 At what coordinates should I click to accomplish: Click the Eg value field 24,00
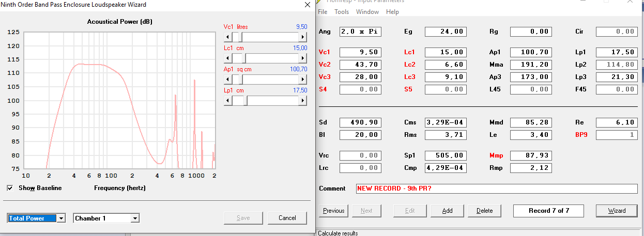pos(446,32)
